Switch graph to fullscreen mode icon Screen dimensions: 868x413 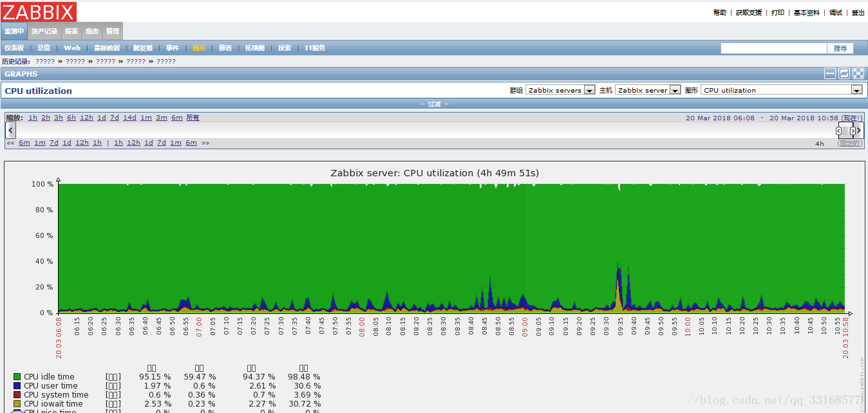(x=858, y=74)
